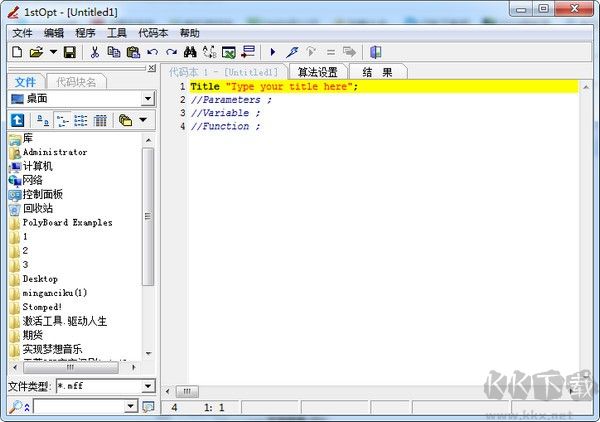The image size is (600, 422).
Task: Run the program with the blue play arrow
Action: [273, 52]
